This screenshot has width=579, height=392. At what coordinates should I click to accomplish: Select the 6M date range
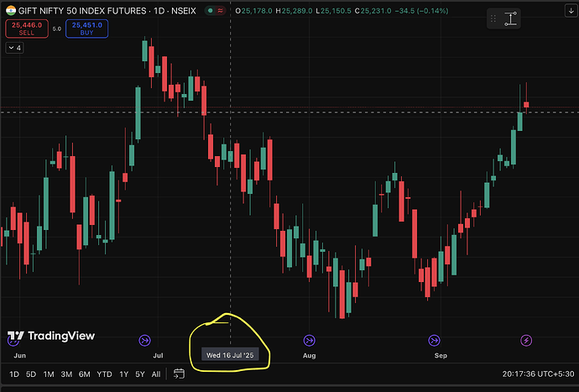pos(85,374)
